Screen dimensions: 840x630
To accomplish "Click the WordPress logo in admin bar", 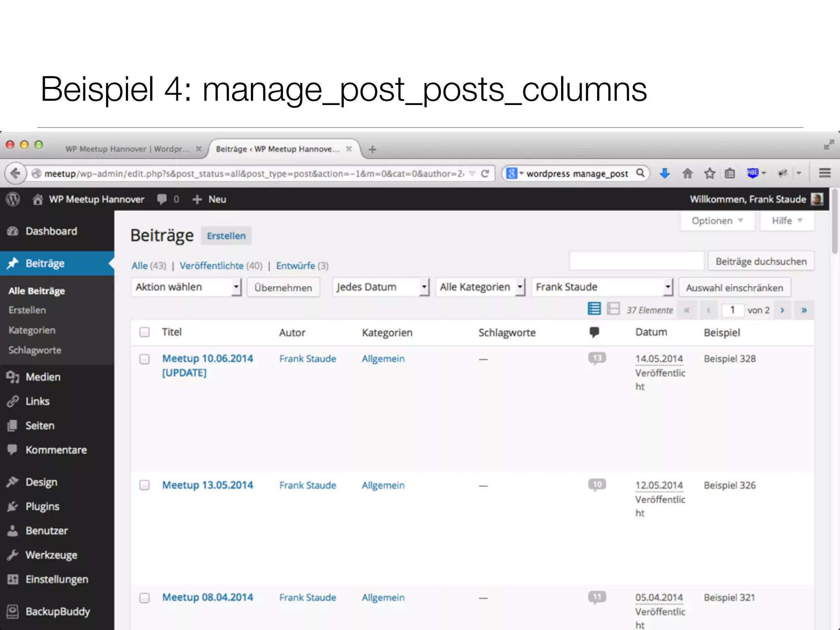I will pos(13,199).
